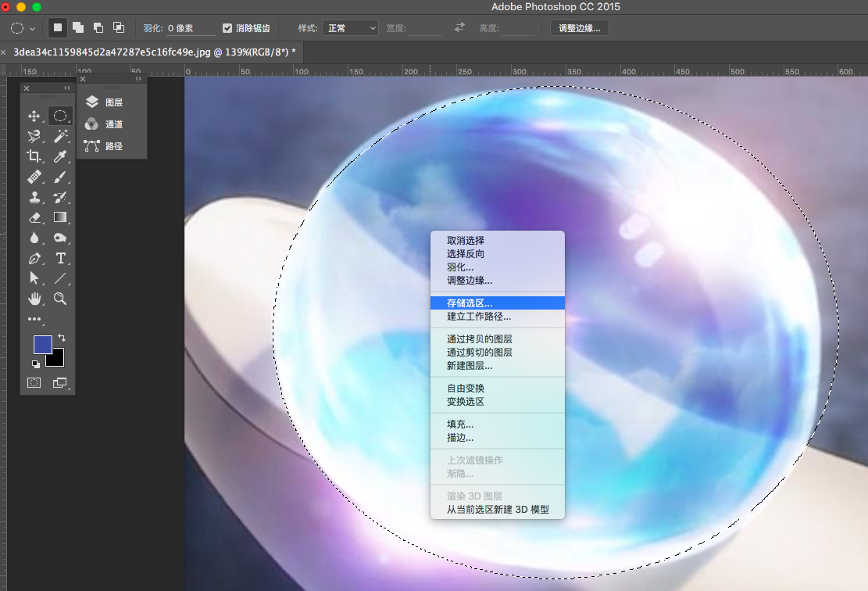Click 取消选择 in the context menu
868x591 pixels.
pyautogui.click(x=469, y=241)
